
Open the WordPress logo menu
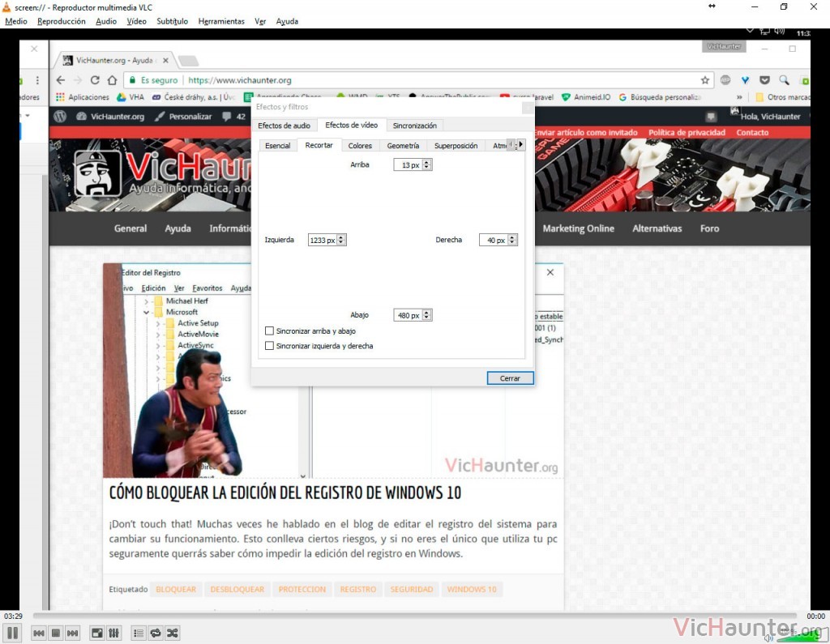(60, 117)
